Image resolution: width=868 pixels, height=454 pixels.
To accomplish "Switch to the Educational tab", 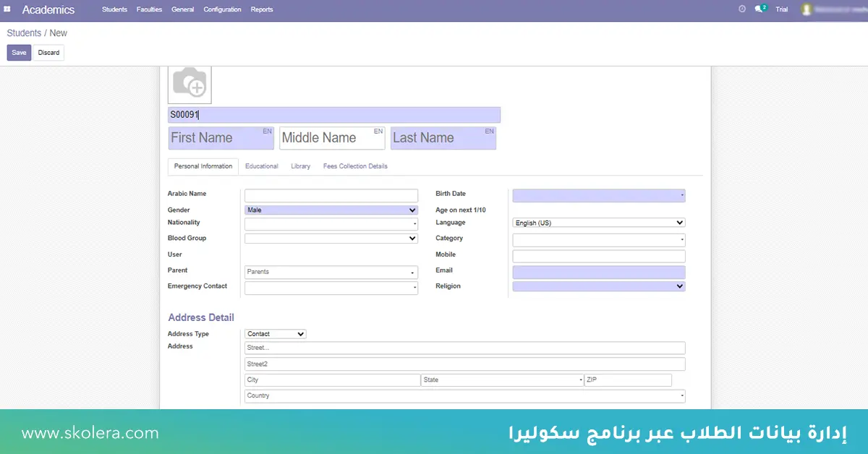I will [261, 166].
